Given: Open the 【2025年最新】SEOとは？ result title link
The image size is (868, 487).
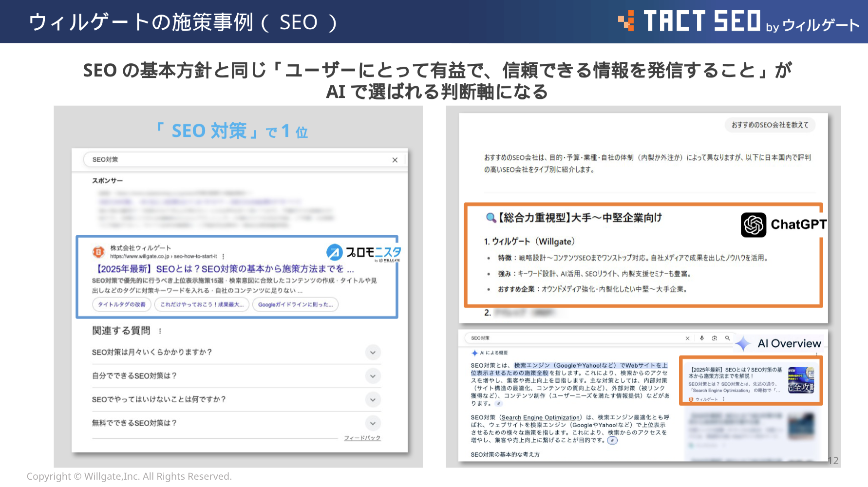Looking at the screenshot, I should pos(225,269).
